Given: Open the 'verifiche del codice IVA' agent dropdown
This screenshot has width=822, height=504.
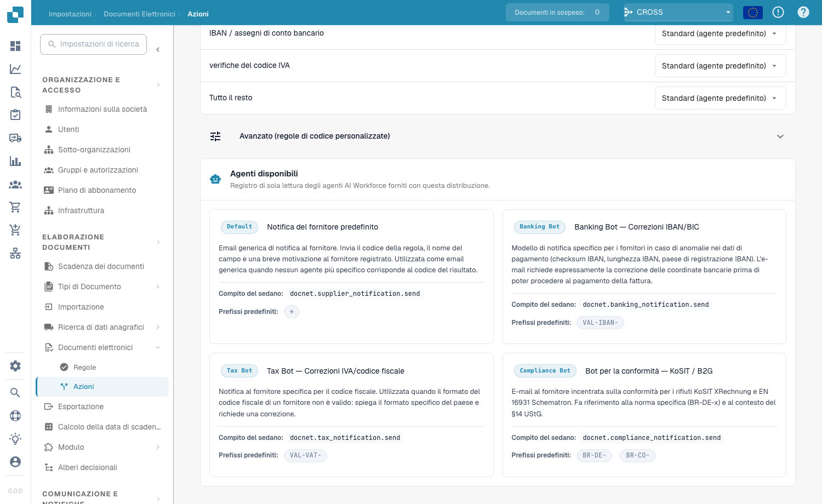Looking at the screenshot, I should (720, 66).
